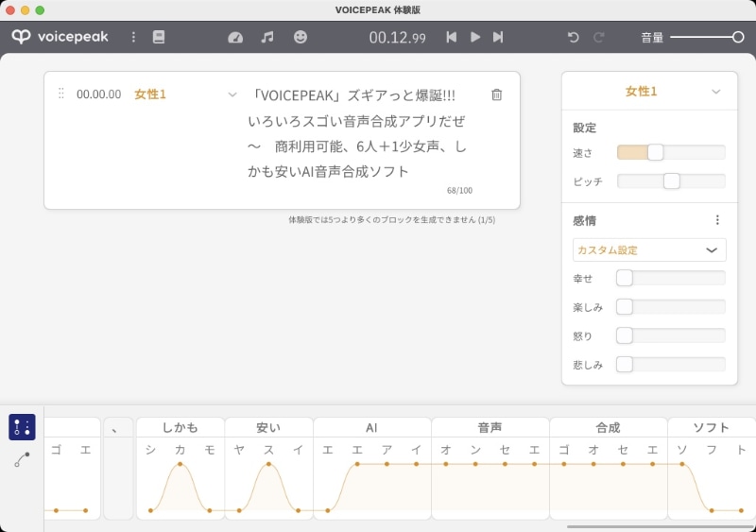Delete the text block with trash icon
Image resolution: width=756 pixels, height=532 pixels.
point(497,94)
